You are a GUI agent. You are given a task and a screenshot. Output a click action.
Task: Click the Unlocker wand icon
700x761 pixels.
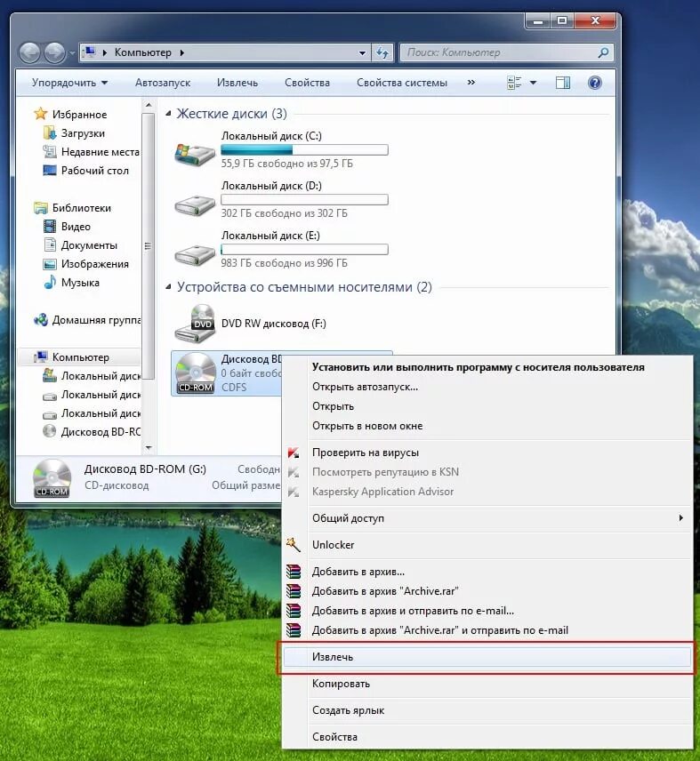[x=294, y=545]
